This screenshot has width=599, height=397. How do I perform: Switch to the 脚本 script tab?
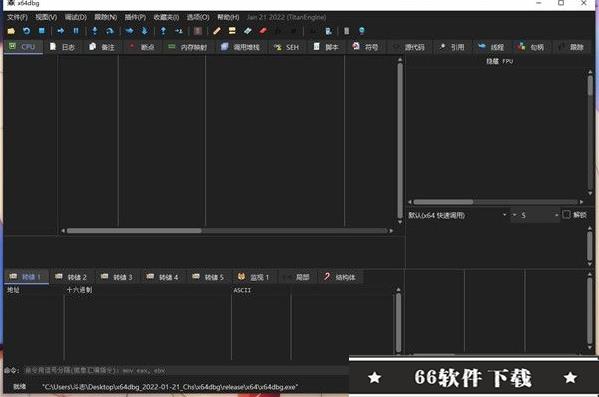click(x=326, y=47)
